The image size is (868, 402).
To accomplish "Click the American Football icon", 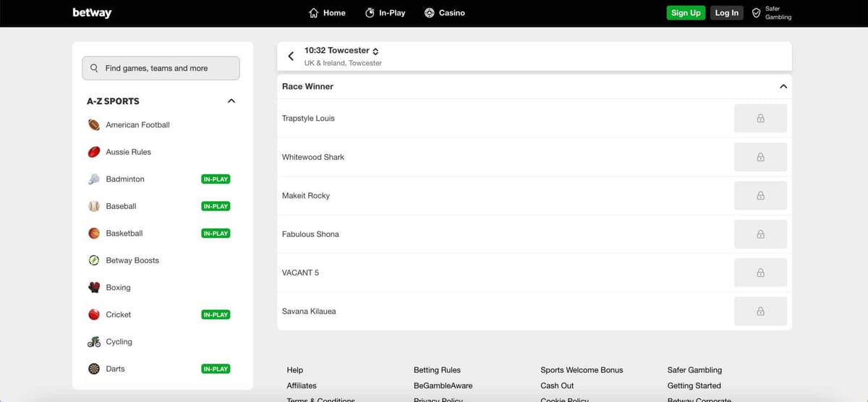I will pos(94,125).
